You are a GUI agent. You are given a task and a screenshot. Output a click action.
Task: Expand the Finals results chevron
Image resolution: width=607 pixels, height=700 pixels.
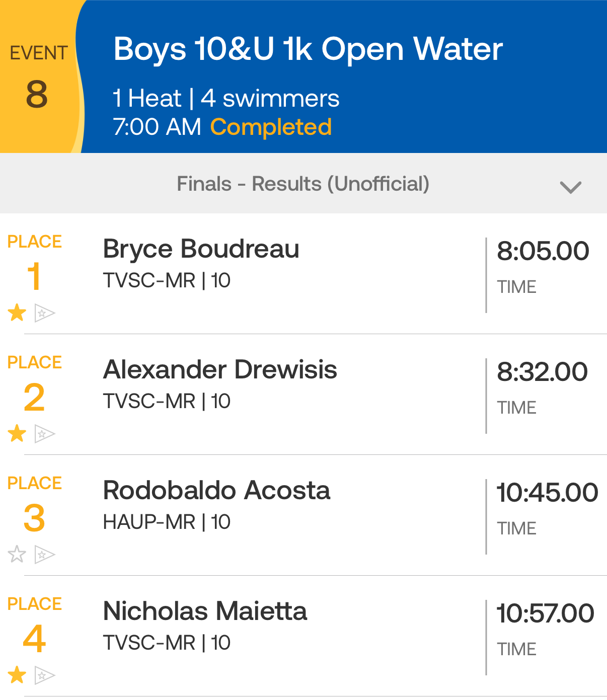[570, 187]
